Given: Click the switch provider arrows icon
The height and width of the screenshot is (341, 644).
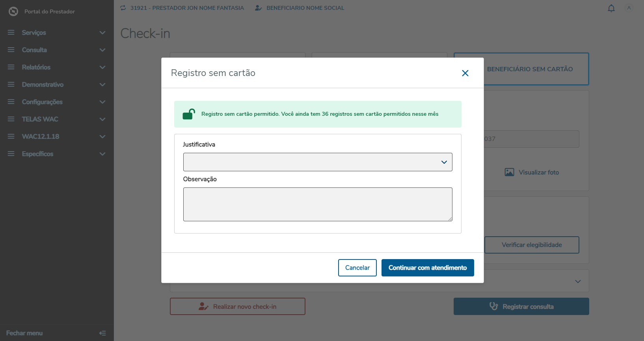Looking at the screenshot, I should click(x=123, y=8).
